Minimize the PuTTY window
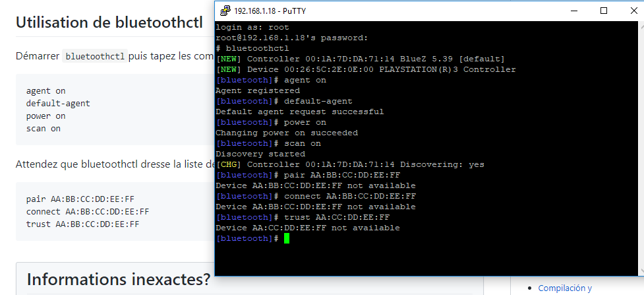This screenshot has height=295, width=644. [x=573, y=11]
